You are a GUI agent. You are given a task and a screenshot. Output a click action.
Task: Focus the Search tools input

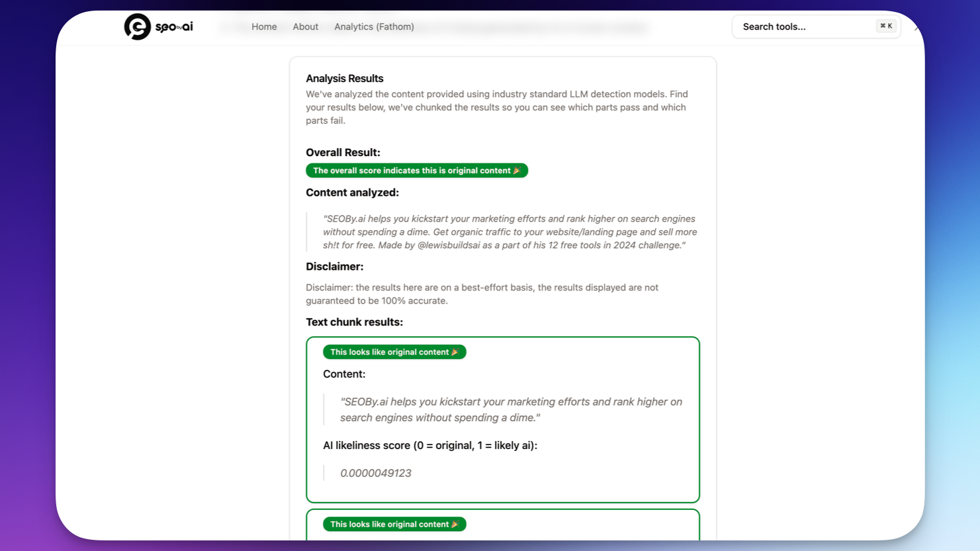click(816, 26)
